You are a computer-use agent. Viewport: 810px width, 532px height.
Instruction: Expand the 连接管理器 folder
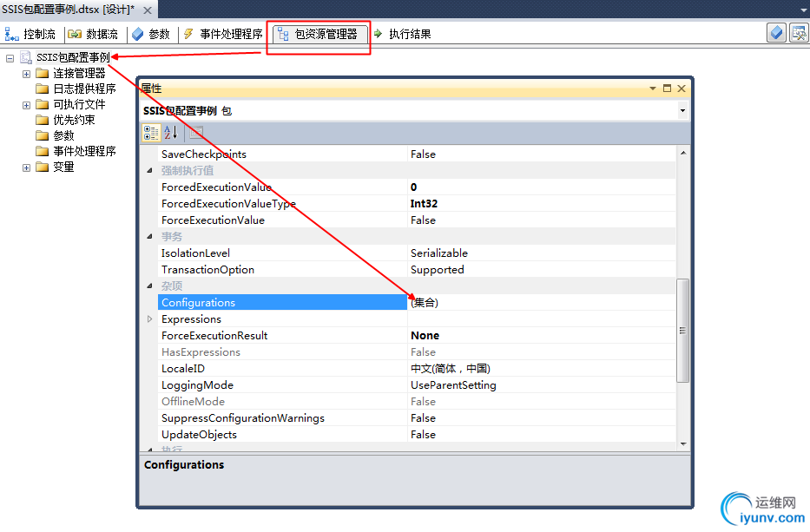tap(26, 74)
